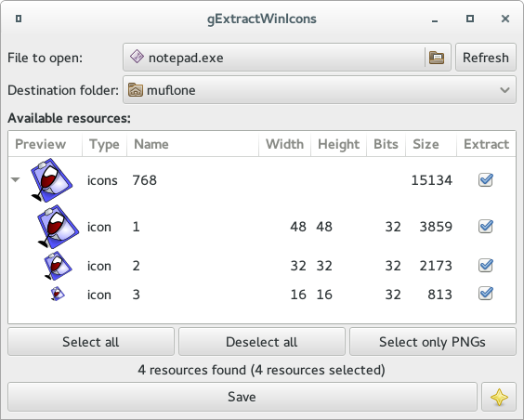Image resolution: width=524 pixels, height=420 pixels.
Task: Click the Refresh button
Action: (x=486, y=58)
